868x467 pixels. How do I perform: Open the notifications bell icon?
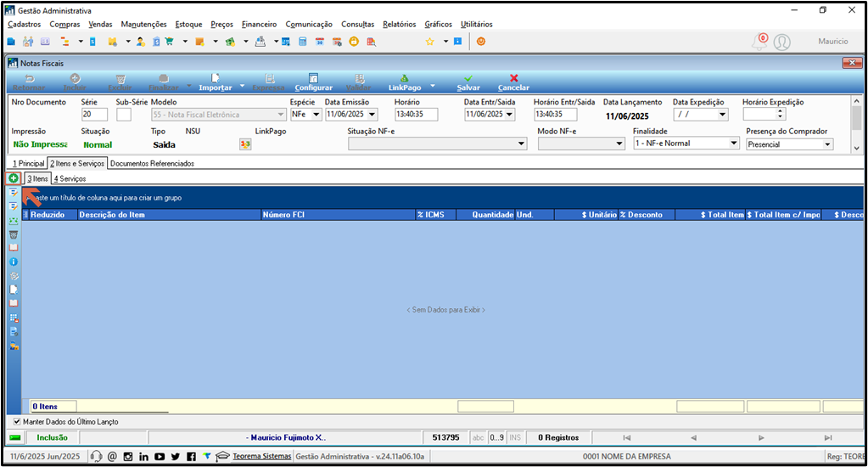(759, 42)
